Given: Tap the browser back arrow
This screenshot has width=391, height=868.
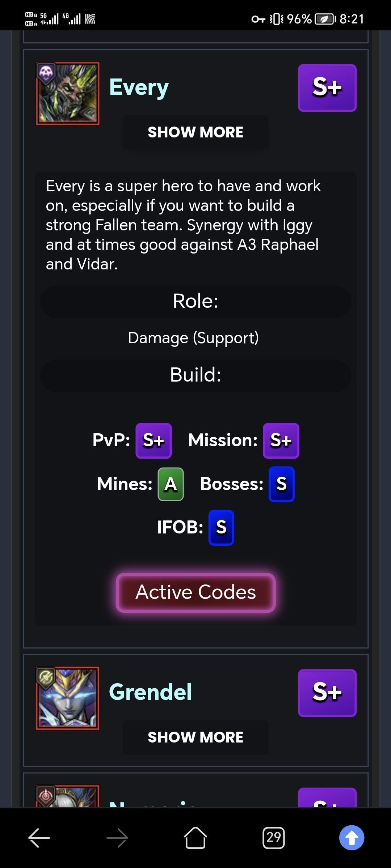Looking at the screenshot, I should [39, 838].
